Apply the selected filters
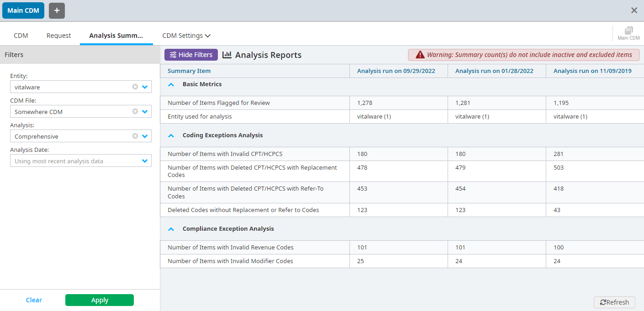Image resolution: width=644 pixels, height=311 pixels. 99,300
